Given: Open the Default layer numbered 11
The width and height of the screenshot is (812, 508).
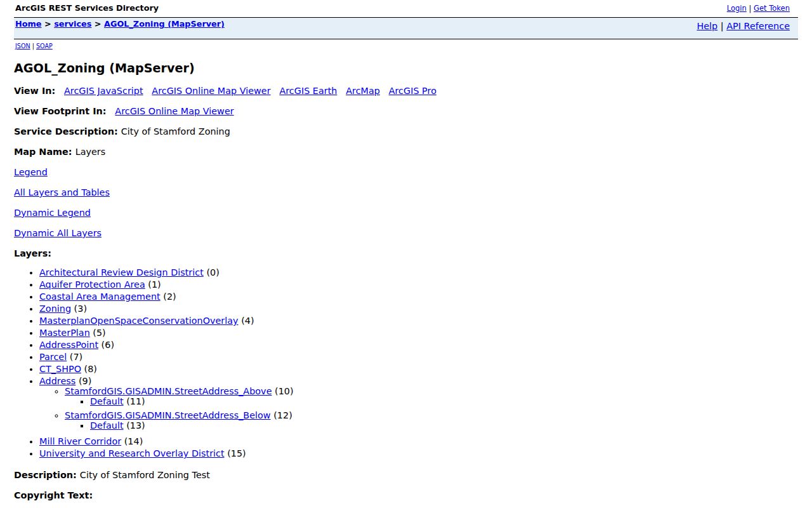Looking at the screenshot, I should point(107,401).
